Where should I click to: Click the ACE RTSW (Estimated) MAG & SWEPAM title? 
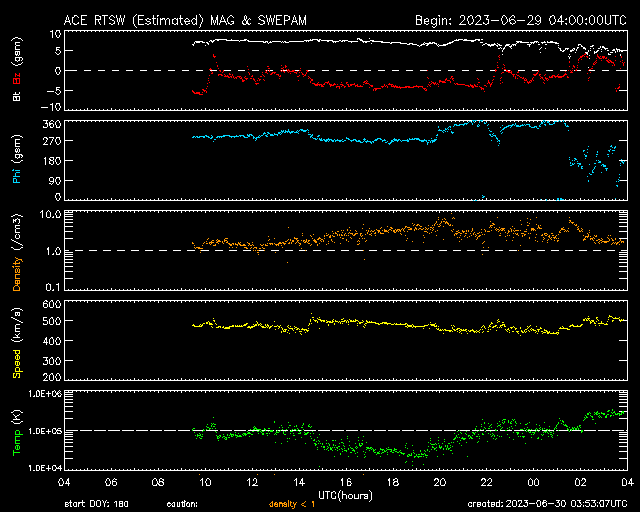185,20
